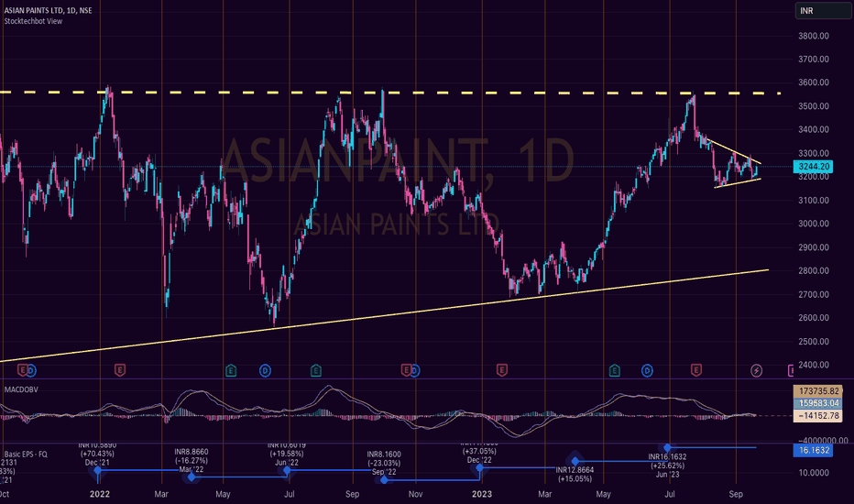Click the 3000.00 price axis label

tap(814, 224)
